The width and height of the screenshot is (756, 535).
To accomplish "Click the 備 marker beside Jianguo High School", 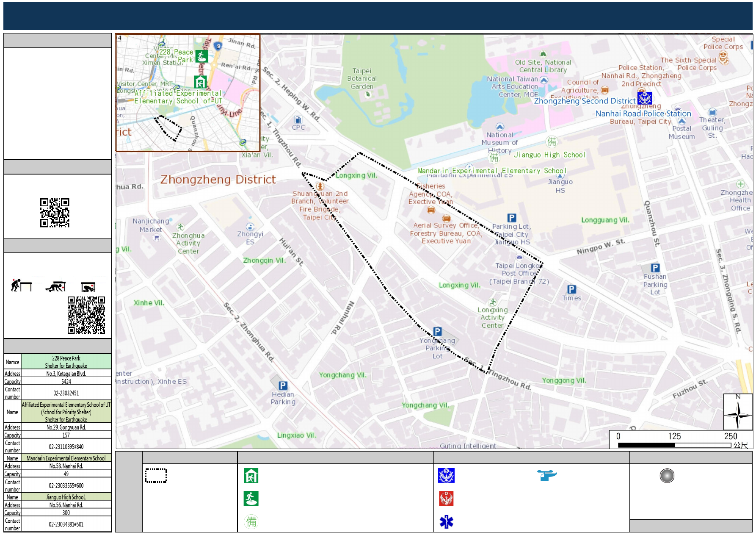I will [x=552, y=141].
